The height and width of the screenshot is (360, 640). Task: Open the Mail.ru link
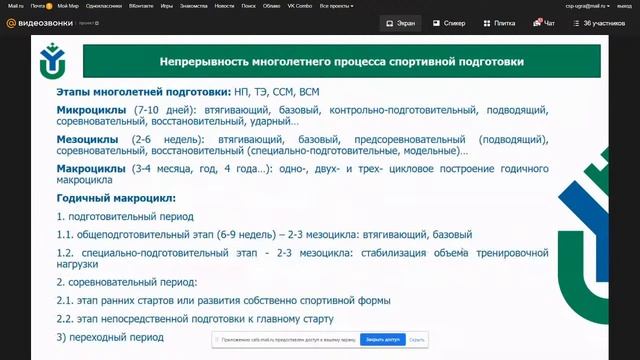[x=16, y=6]
